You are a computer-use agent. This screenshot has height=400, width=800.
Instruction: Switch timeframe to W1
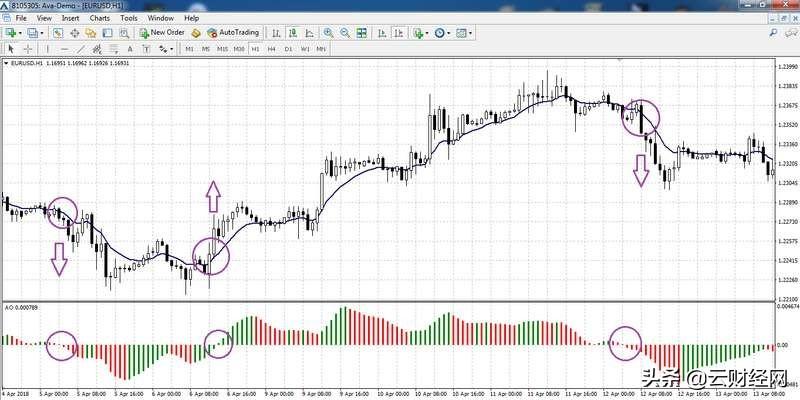coord(305,49)
